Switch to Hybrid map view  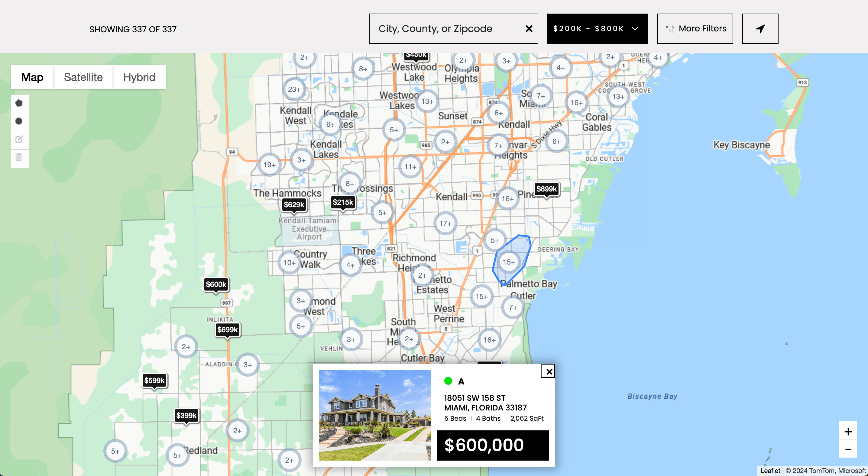coord(139,77)
